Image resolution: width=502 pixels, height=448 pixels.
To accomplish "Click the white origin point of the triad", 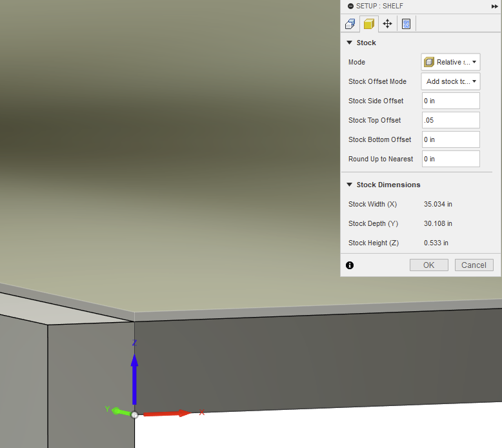I will (134, 414).
